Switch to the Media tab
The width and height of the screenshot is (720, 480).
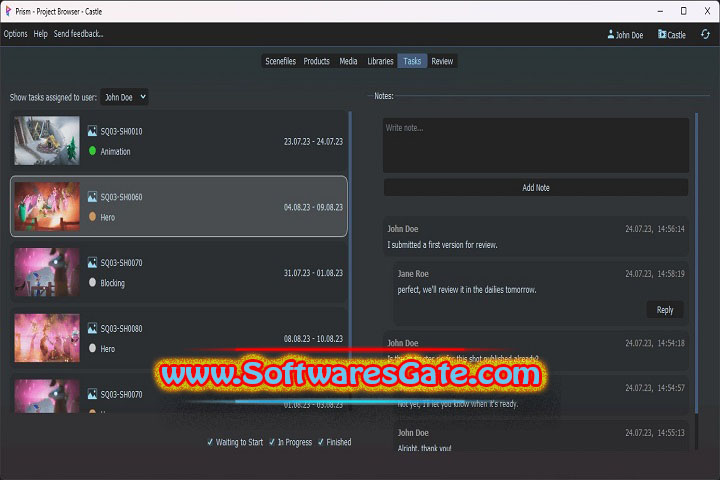(x=348, y=61)
